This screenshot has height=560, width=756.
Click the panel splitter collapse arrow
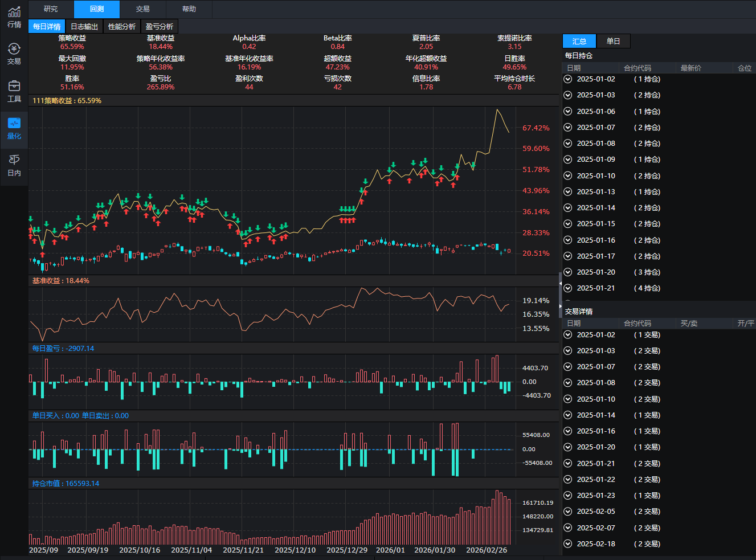point(560,283)
